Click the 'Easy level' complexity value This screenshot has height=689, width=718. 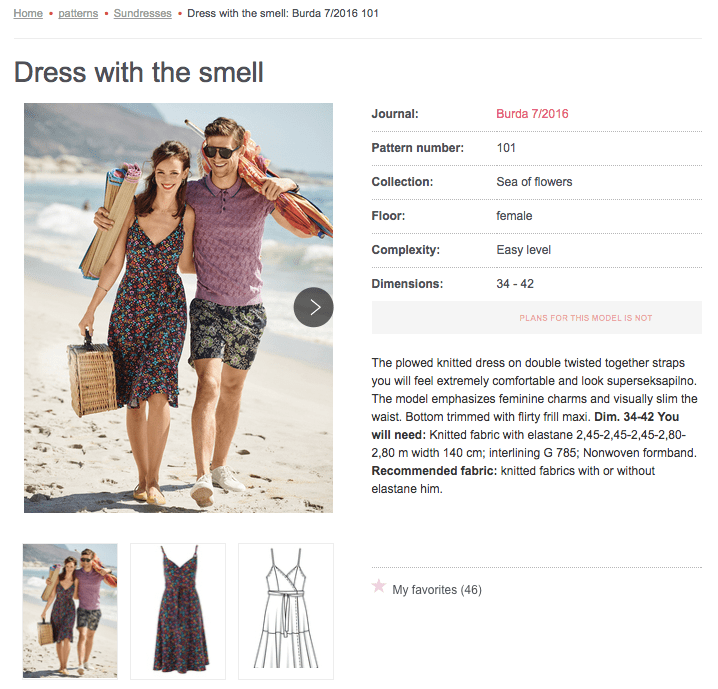(523, 250)
